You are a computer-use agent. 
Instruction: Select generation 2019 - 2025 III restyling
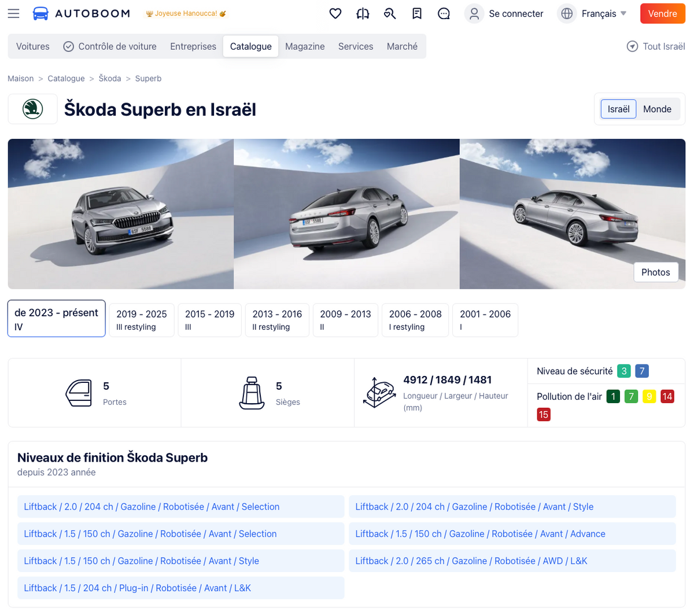tap(142, 320)
